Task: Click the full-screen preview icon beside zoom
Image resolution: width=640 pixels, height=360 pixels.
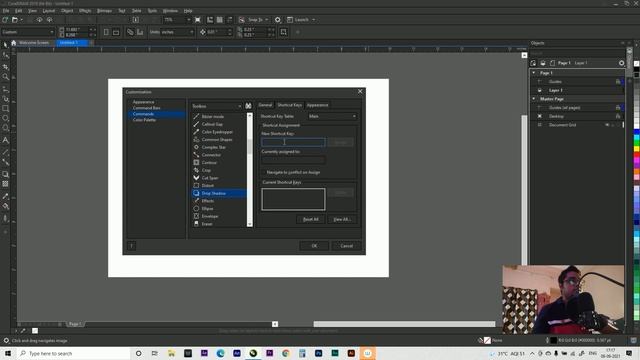Action: point(198,20)
